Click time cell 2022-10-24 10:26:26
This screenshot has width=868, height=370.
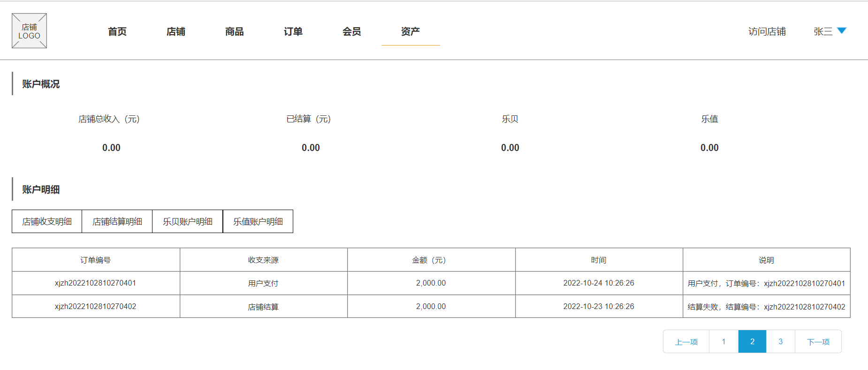pyautogui.click(x=599, y=283)
